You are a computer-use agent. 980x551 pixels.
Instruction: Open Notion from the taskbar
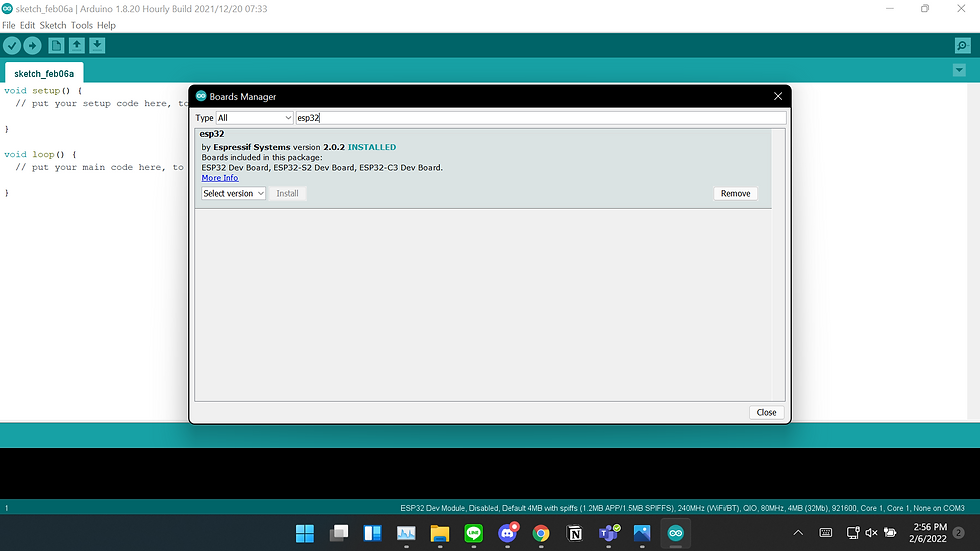pos(575,533)
